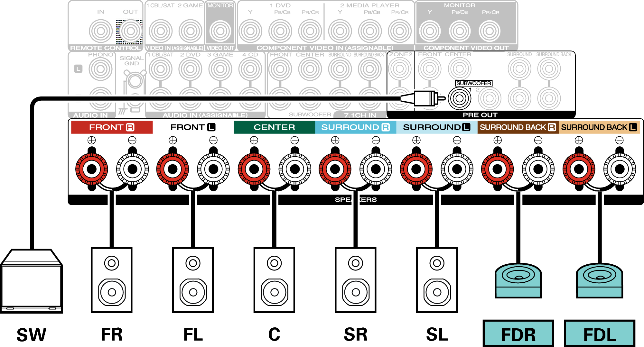The height and width of the screenshot is (347, 644).
Task: Click the FDR label box
Action: click(518, 333)
